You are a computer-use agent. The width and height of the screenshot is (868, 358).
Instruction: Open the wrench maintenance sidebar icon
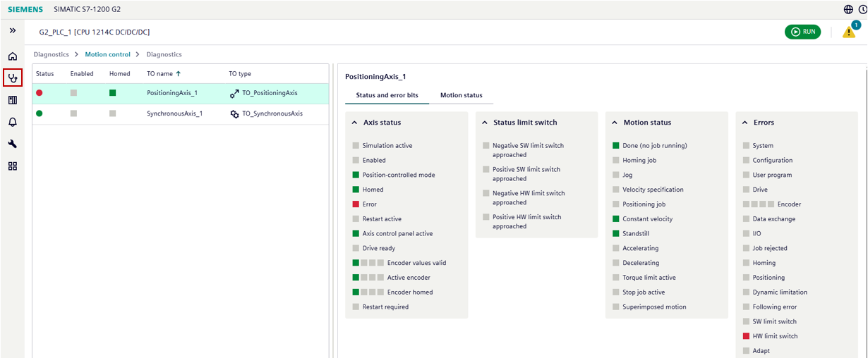pos(13,144)
